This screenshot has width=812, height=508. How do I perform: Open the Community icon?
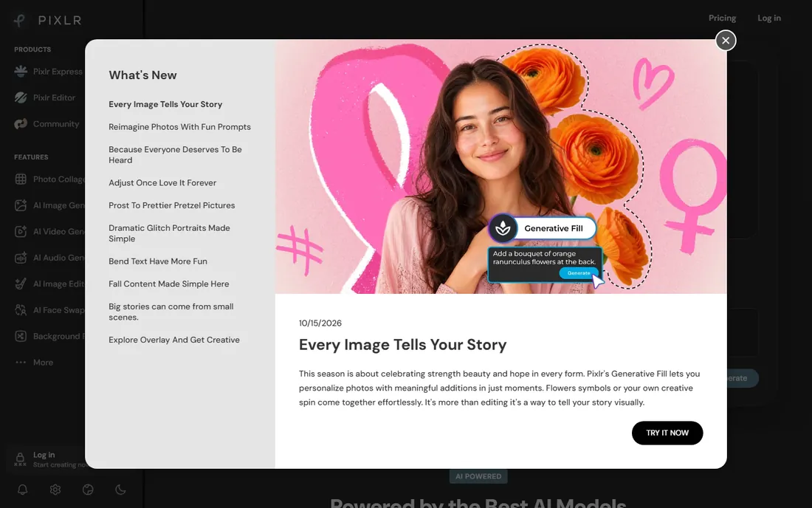(x=21, y=124)
